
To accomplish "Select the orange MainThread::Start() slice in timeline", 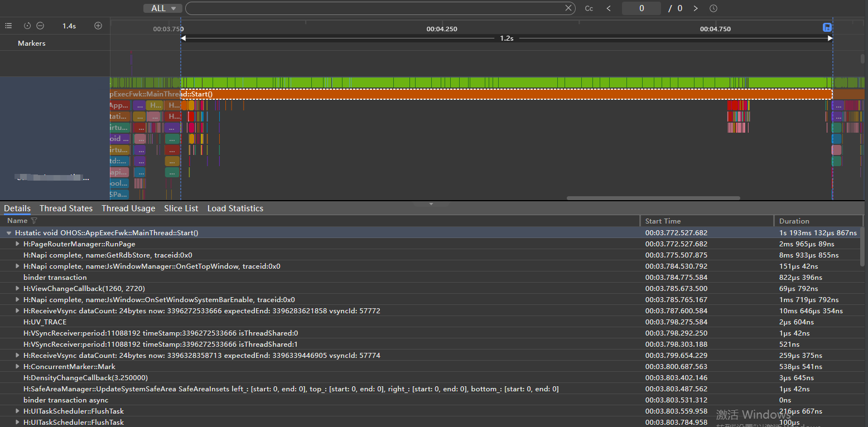I will (506, 94).
